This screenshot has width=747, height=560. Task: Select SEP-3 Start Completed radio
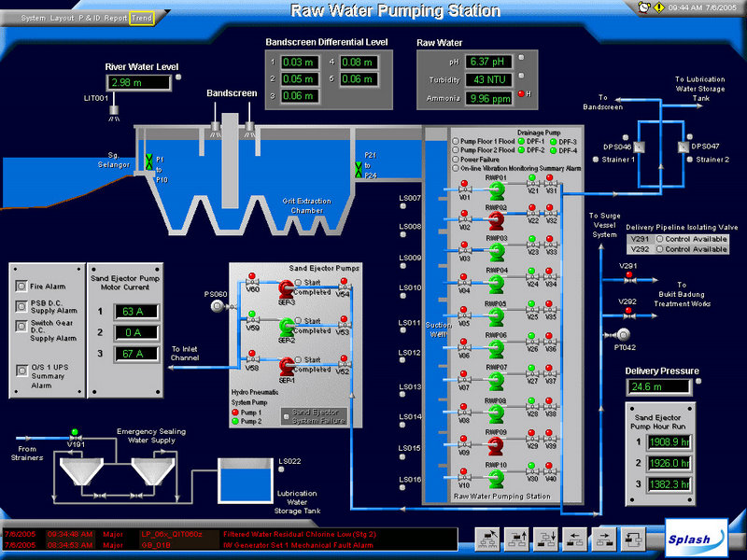point(298,283)
